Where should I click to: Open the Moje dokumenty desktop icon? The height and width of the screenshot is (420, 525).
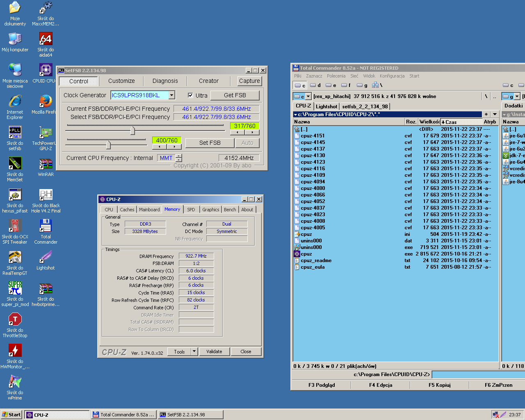[x=15, y=14]
